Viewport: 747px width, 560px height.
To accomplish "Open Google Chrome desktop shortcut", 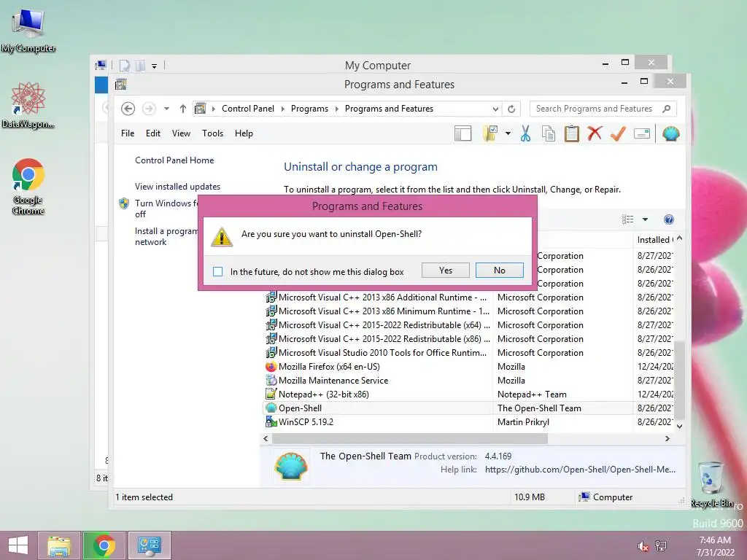I will (28, 186).
